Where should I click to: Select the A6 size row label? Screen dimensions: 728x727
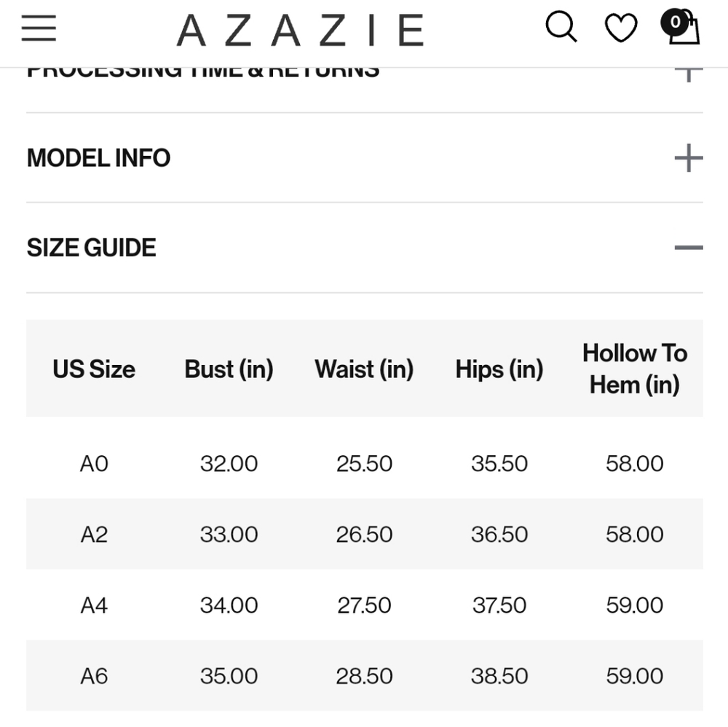tap(94, 676)
